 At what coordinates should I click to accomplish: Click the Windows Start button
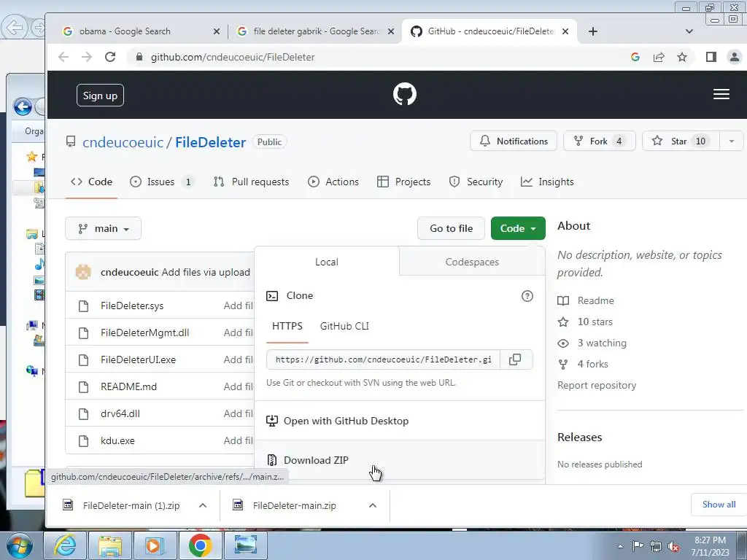pyautogui.click(x=20, y=545)
